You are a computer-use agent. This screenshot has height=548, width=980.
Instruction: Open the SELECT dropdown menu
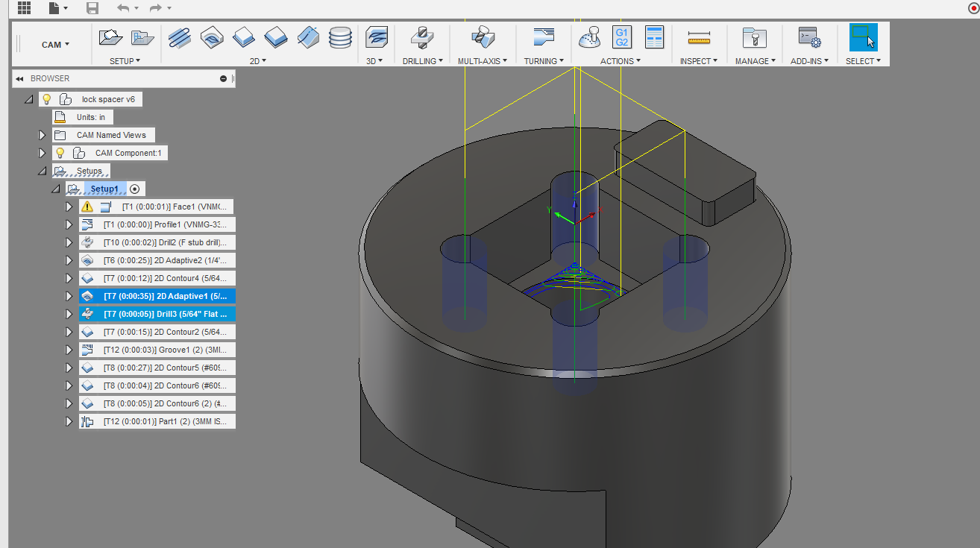coord(863,60)
